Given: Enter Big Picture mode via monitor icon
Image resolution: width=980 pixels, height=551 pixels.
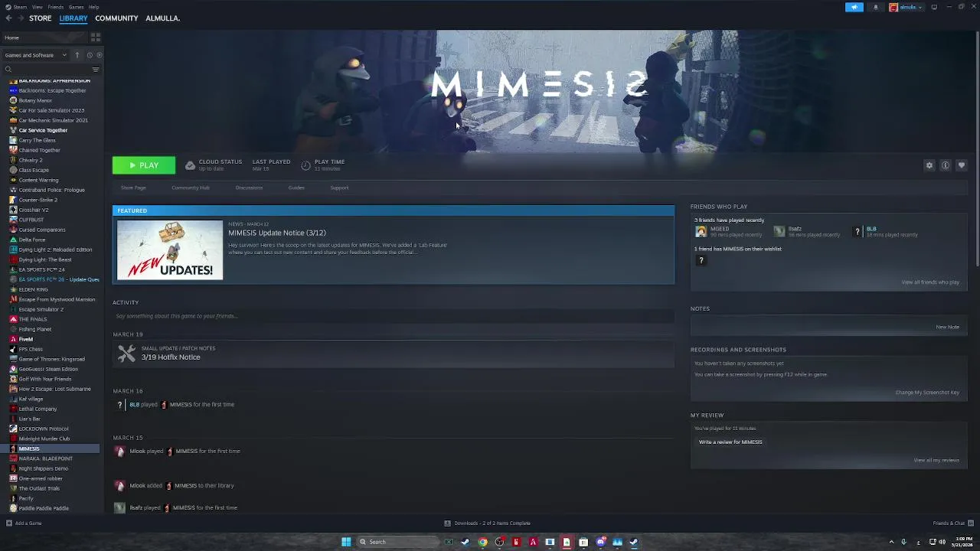Looking at the screenshot, I should (934, 7).
